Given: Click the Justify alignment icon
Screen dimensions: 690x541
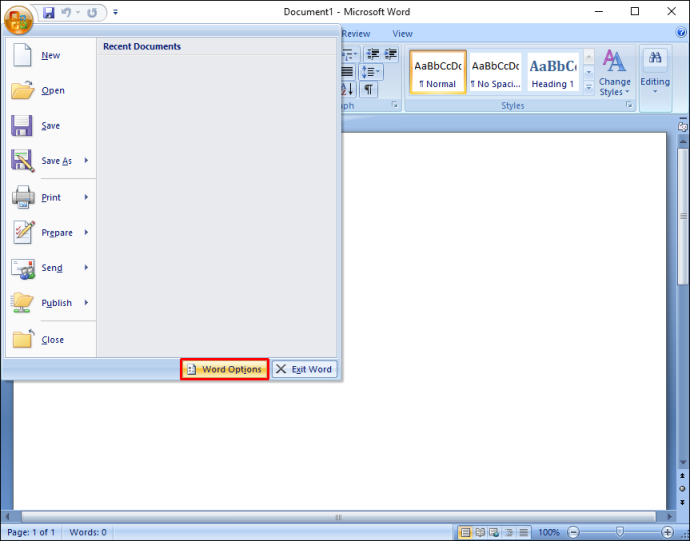Looking at the screenshot, I should (x=348, y=72).
